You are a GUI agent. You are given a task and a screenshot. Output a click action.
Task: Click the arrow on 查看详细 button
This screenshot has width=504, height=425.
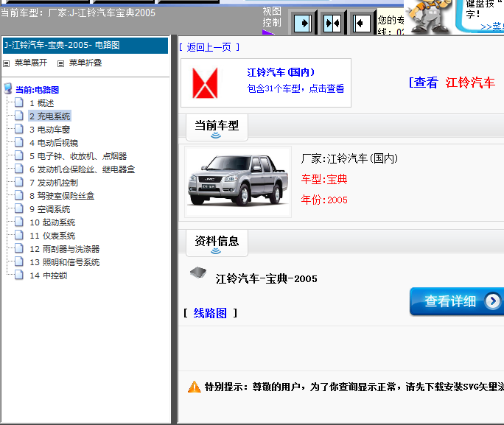pyautogui.click(x=493, y=301)
